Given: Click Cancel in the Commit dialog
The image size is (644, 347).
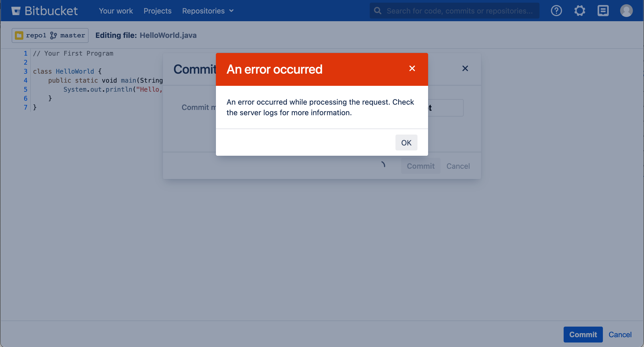Looking at the screenshot, I should coord(458,166).
